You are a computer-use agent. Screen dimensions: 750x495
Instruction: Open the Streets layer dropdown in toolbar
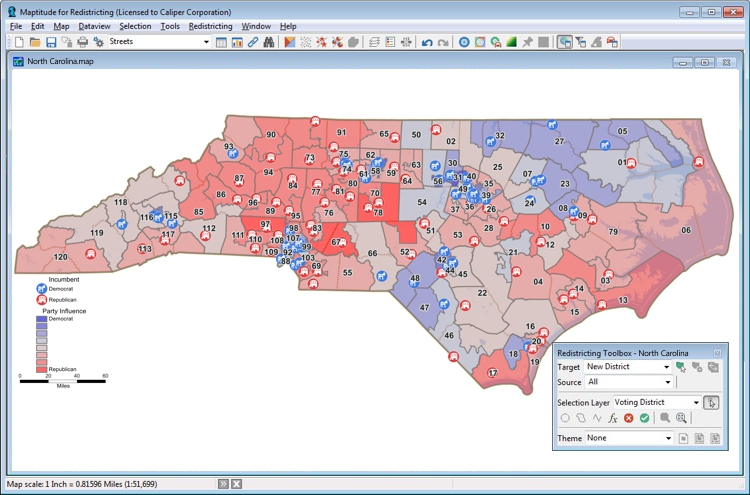point(206,42)
